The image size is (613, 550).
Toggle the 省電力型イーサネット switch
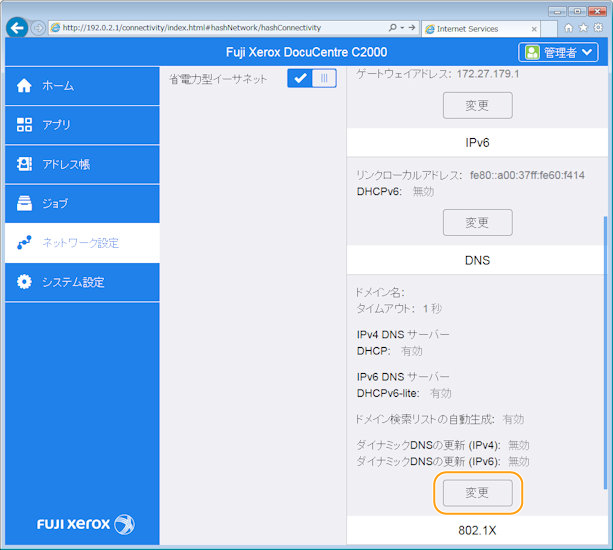pos(311,78)
